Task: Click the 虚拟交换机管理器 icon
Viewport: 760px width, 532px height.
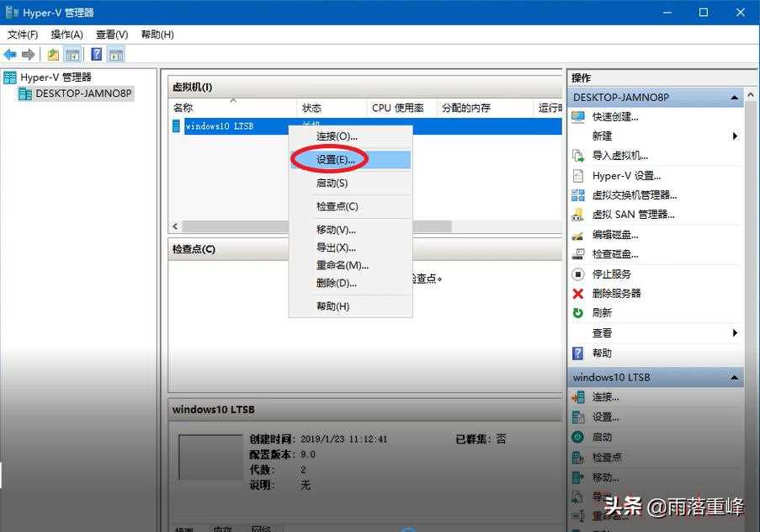Action: (x=577, y=195)
